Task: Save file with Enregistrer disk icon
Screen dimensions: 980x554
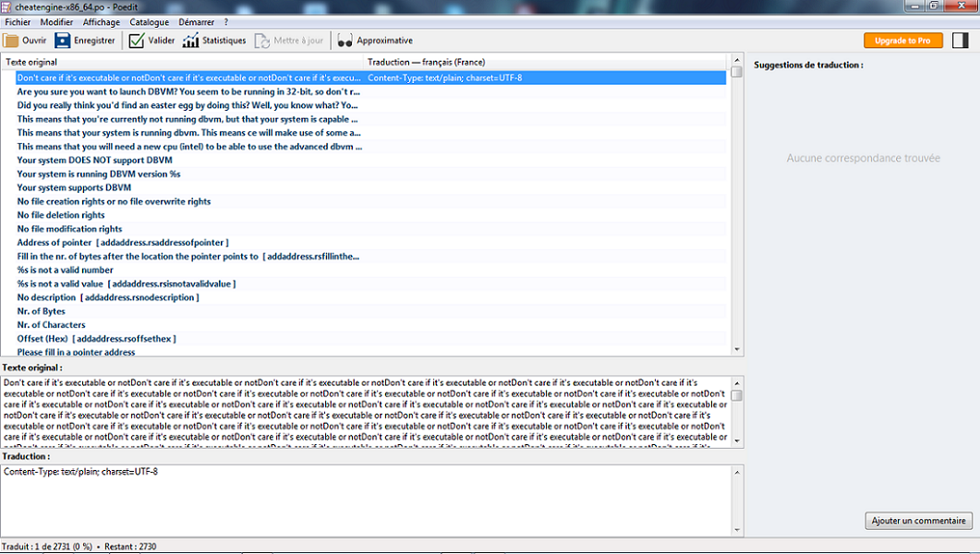Action: click(x=63, y=41)
